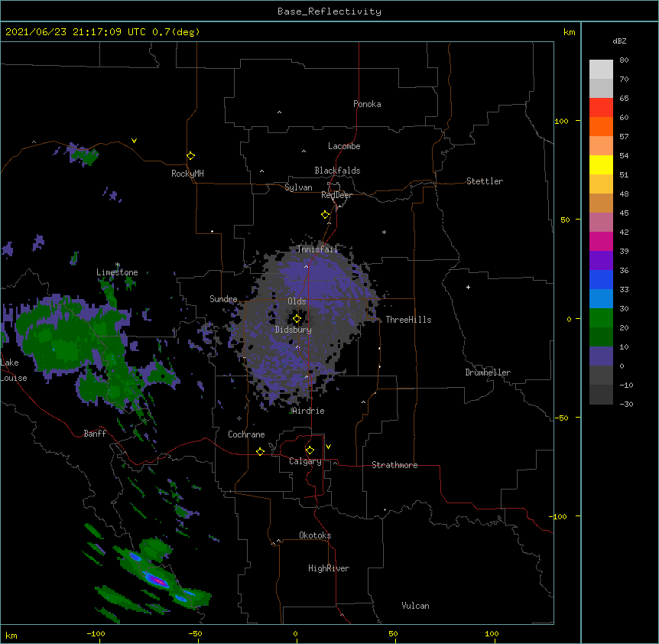659x644 pixels.
Task: Click the ThreeHills town label
Action: pyautogui.click(x=408, y=320)
